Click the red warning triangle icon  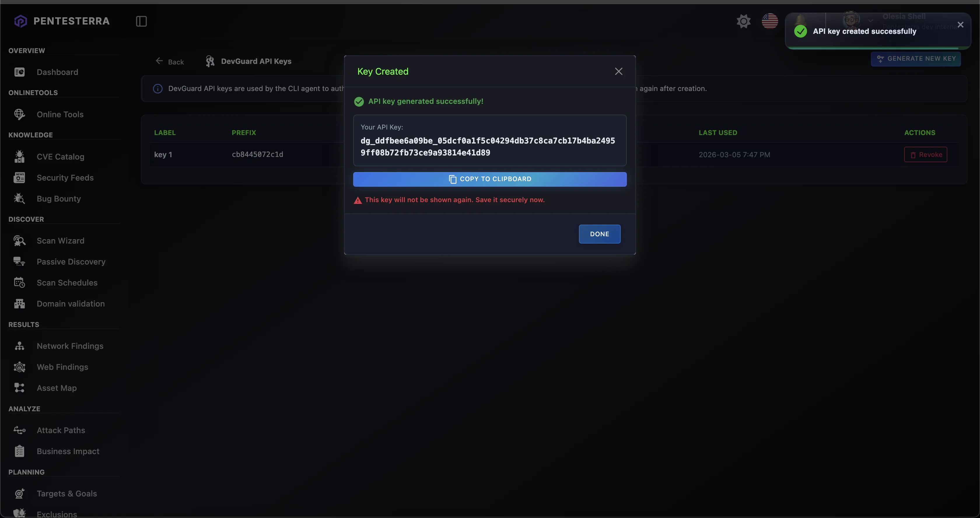[x=358, y=200]
